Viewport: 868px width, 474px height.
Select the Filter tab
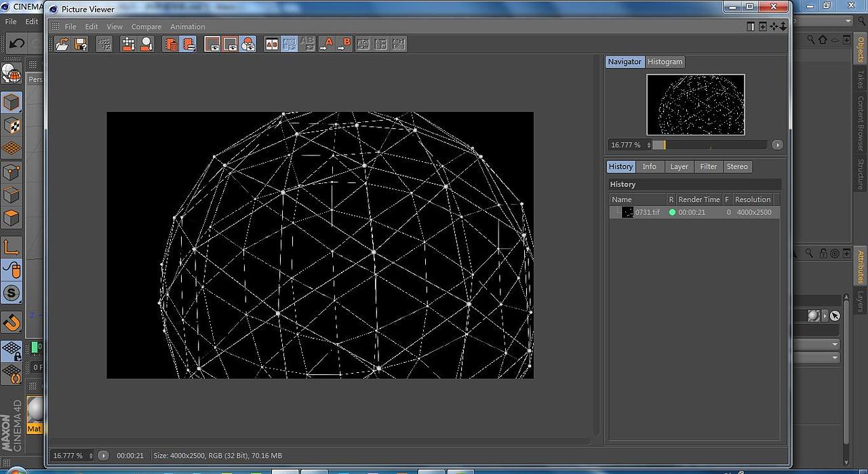[x=709, y=167]
